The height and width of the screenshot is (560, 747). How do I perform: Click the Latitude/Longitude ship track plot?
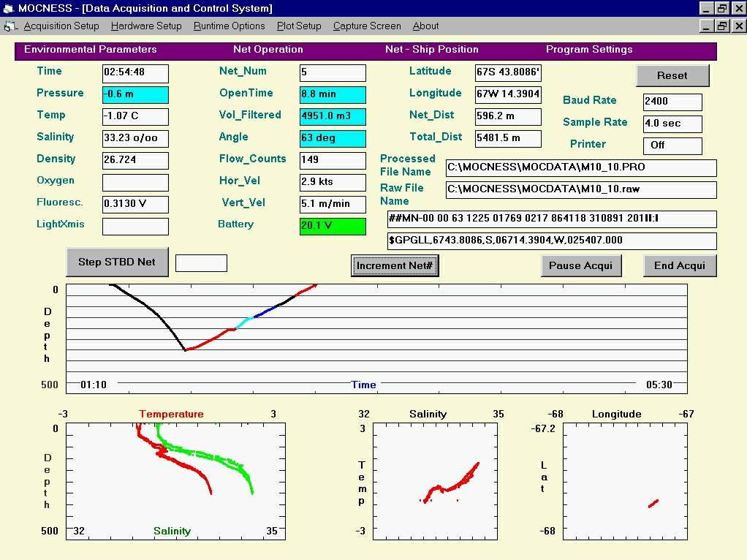pos(625,481)
